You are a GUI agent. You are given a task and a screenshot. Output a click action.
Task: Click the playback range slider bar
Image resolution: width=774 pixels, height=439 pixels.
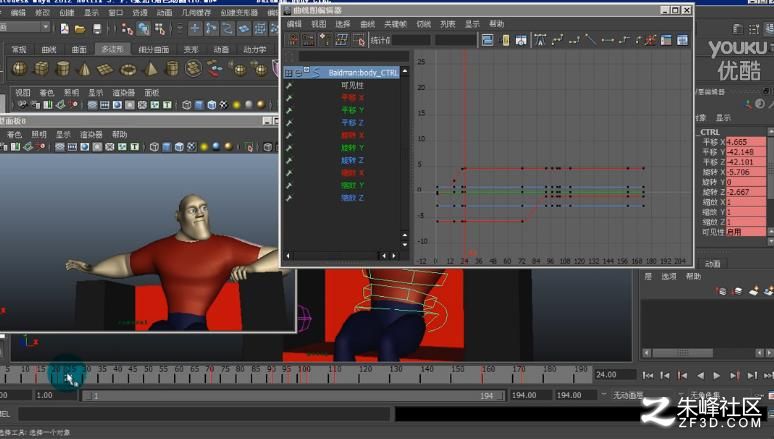click(x=293, y=396)
